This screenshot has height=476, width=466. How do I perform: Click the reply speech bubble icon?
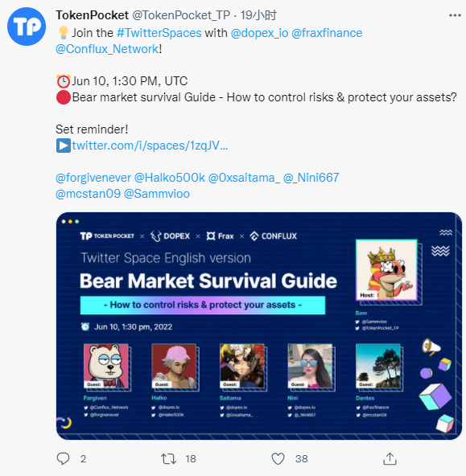[x=64, y=458]
